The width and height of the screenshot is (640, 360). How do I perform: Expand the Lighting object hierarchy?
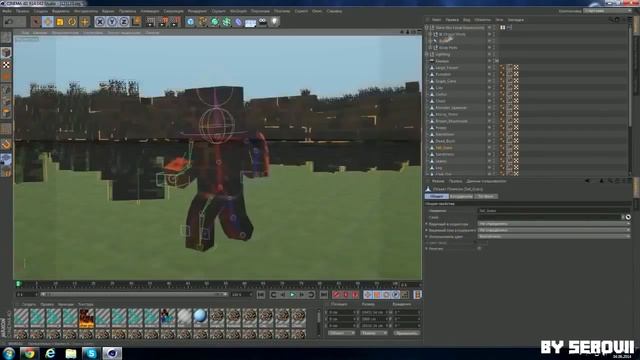click(427, 54)
